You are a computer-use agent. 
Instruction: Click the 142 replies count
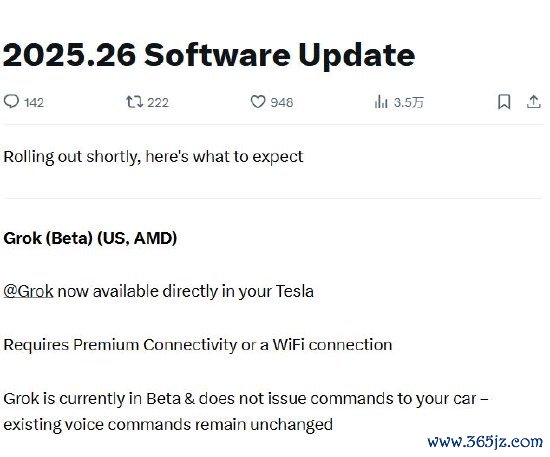click(x=34, y=103)
